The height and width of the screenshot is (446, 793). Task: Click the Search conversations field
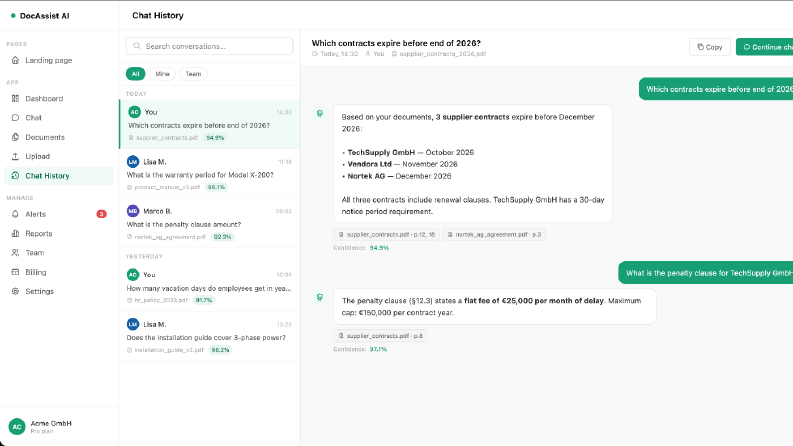coord(209,46)
